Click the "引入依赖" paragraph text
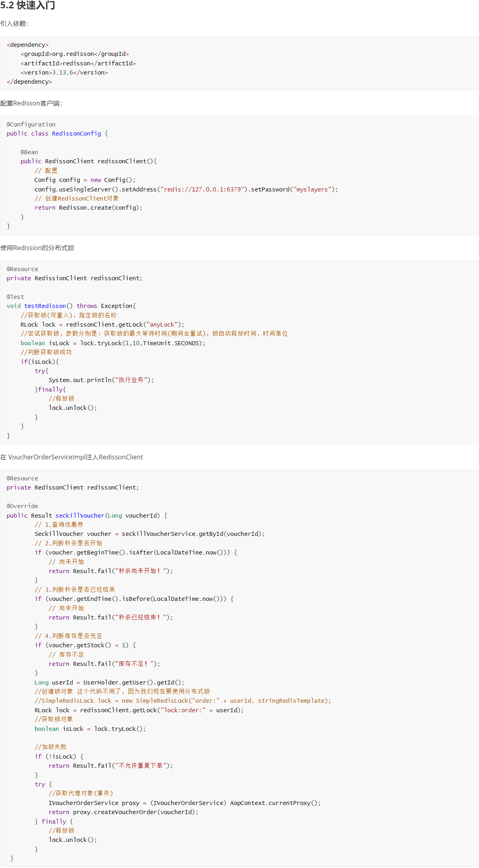The image size is (479, 868). (x=14, y=24)
